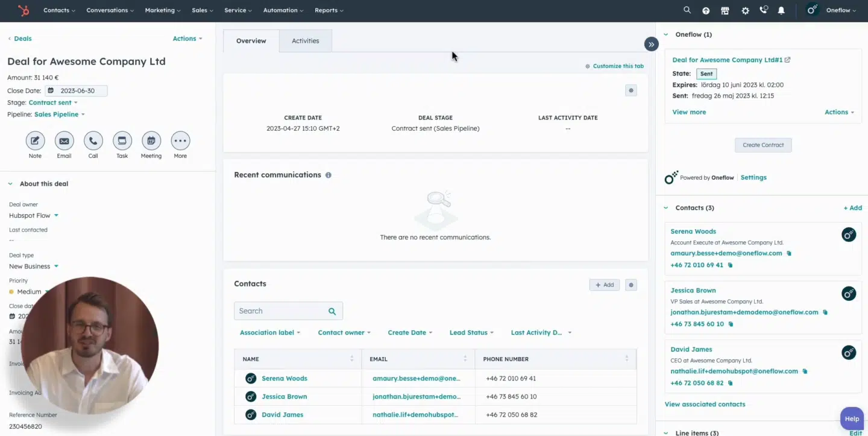Switch to the Activities tab
868x436 pixels.
pyautogui.click(x=306, y=41)
